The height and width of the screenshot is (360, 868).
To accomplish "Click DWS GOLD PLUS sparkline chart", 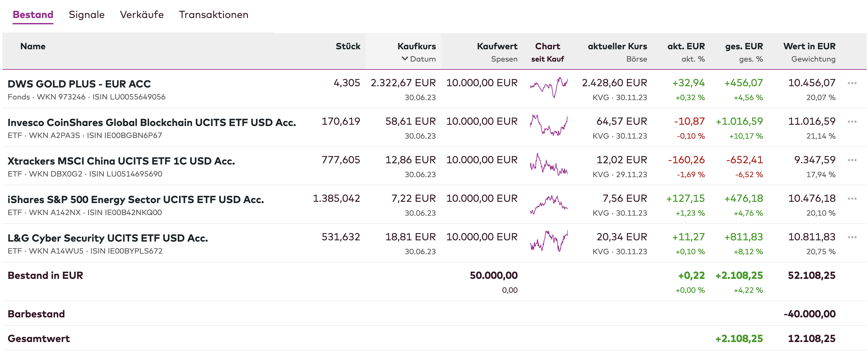I will point(548,87).
